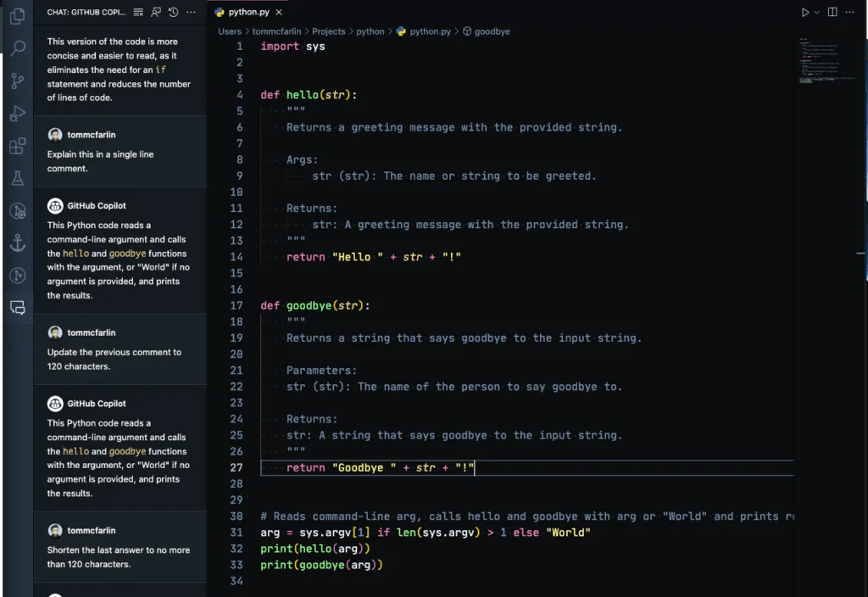Screen dimensions: 868x597
Task: Click the Projects breadcrumb
Action: click(x=328, y=31)
